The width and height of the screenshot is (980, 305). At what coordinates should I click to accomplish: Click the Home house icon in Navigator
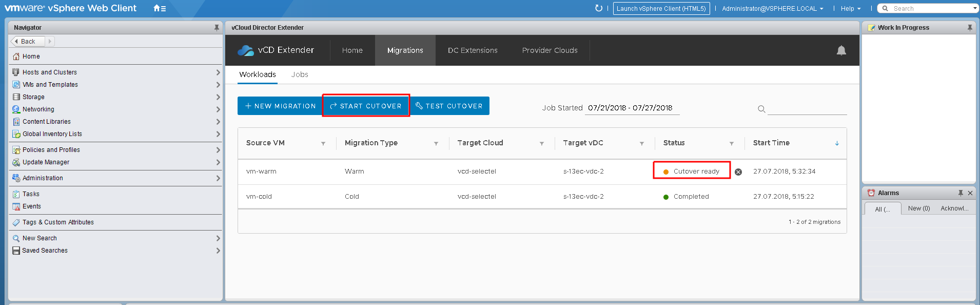pos(16,56)
